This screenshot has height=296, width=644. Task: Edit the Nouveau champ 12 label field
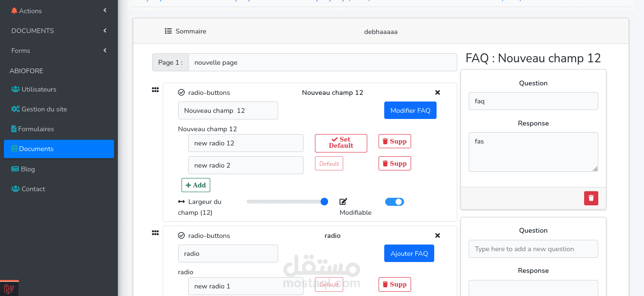(228, 110)
